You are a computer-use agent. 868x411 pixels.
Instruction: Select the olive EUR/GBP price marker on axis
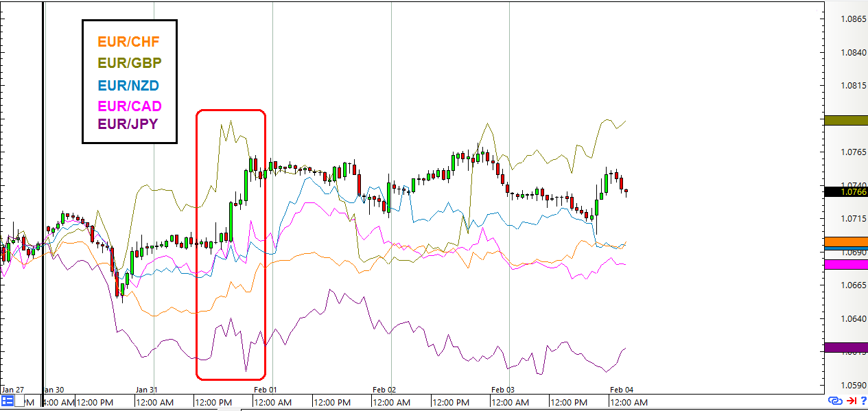click(x=846, y=120)
